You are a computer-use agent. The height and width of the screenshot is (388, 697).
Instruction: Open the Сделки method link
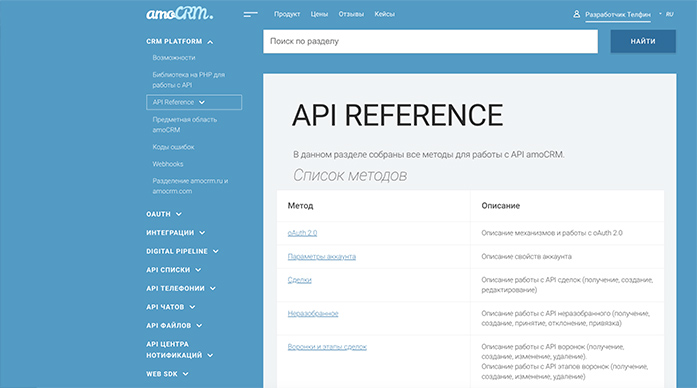tap(300, 280)
